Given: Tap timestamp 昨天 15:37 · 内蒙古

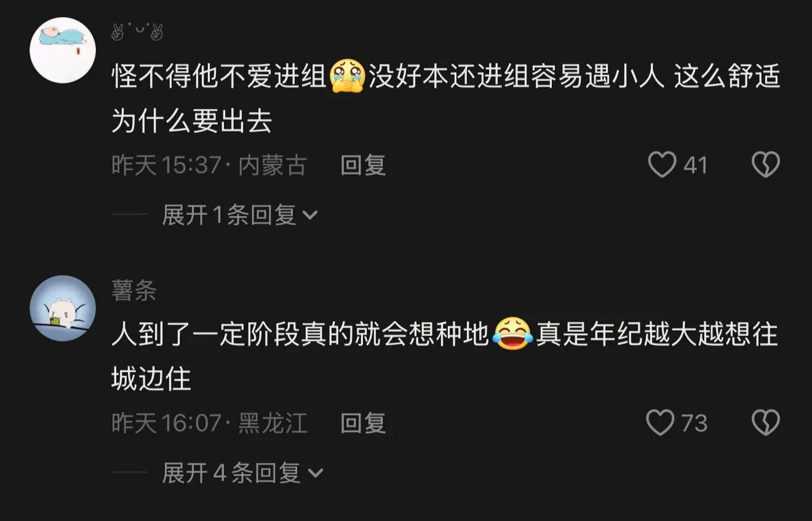Looking at the screenshot, I should pyautogui.click(x=209, y=165).
